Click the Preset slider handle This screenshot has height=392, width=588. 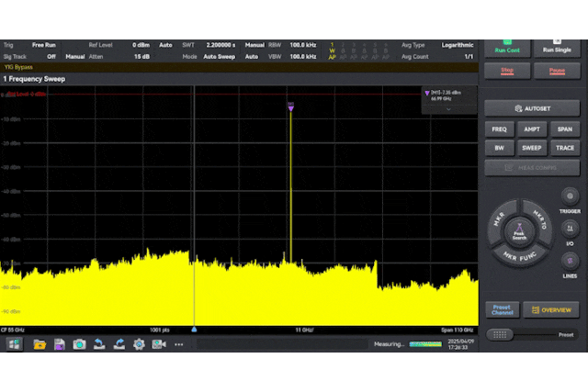[500, 335]
